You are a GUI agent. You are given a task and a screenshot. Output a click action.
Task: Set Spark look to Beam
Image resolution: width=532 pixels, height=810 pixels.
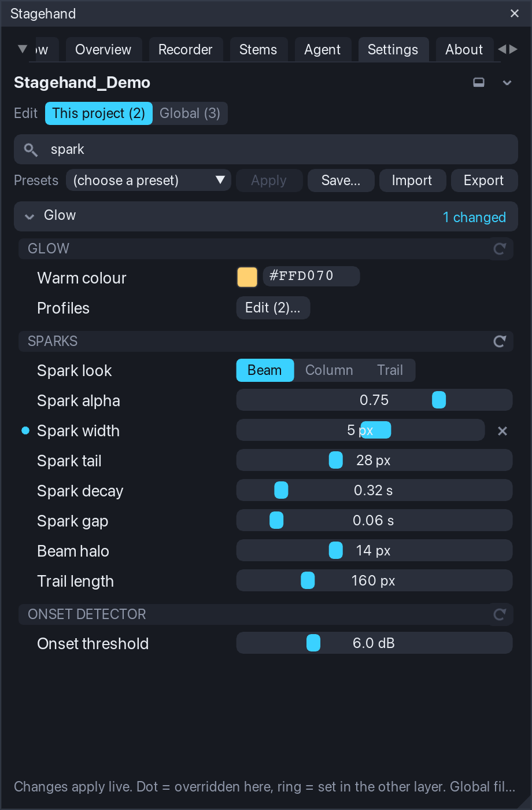pyautogui.click(x=265, y=370)
